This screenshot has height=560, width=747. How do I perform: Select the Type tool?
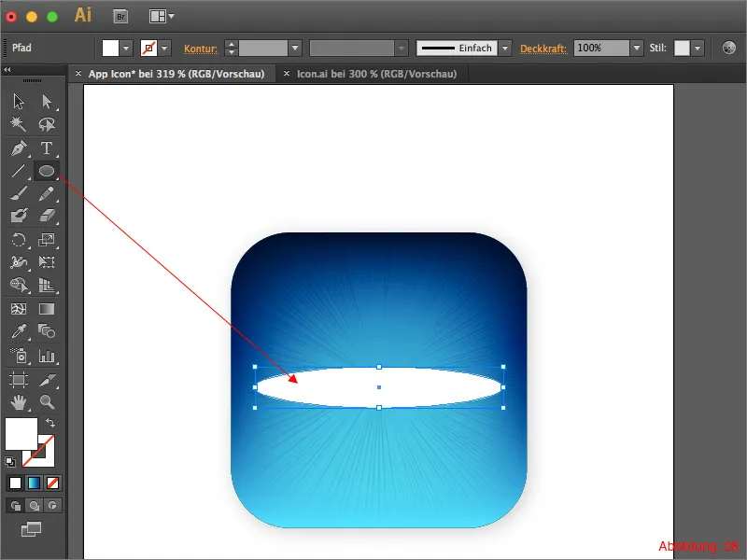(47, 148)
